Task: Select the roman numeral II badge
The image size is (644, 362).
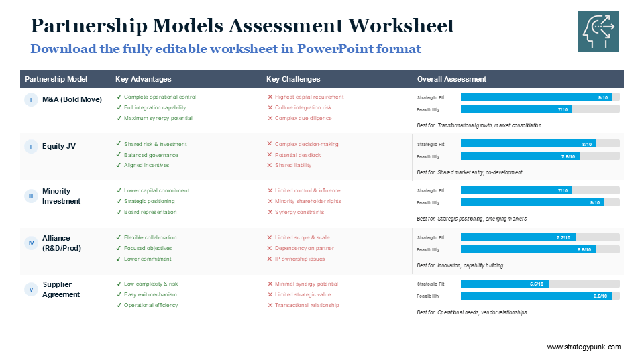Action: click(31, 146)
